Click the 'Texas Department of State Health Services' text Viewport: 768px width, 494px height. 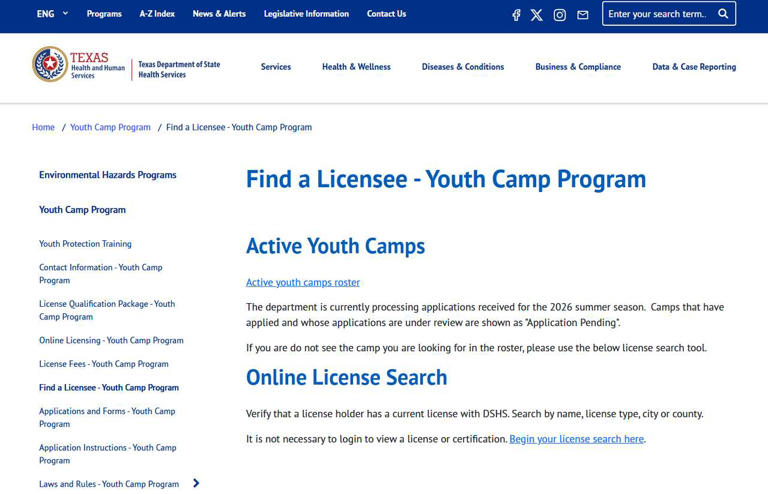click(x=179, y=70)
